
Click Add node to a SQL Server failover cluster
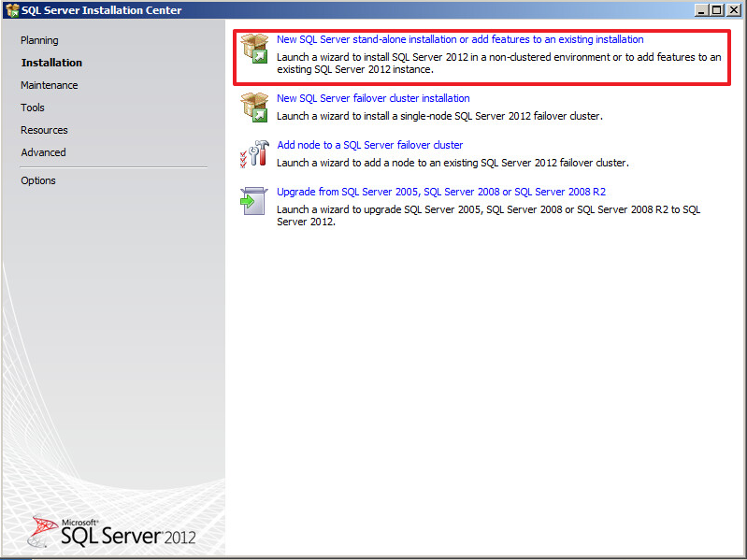pos(369,145)
